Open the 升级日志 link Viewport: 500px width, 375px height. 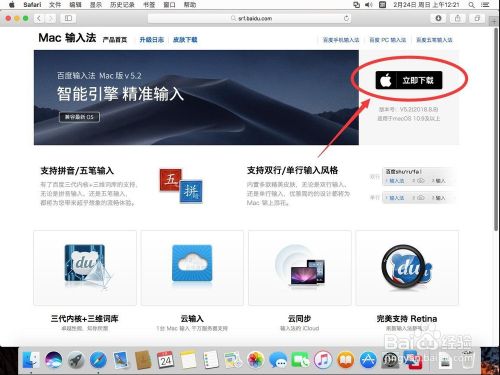(x=152, y=40)
